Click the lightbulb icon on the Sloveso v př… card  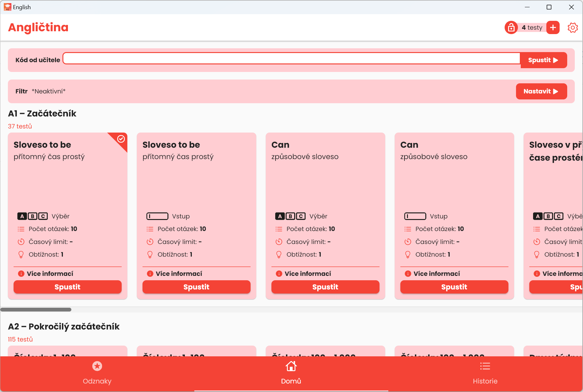(537, 255)
